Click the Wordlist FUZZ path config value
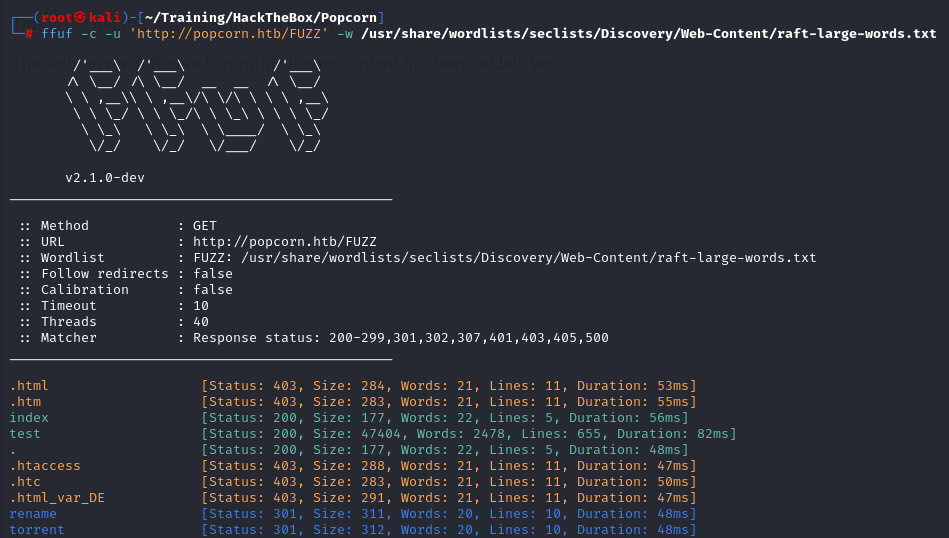This screenshot has height=538, width=949. pyautogui.click(x=504, y=258)
